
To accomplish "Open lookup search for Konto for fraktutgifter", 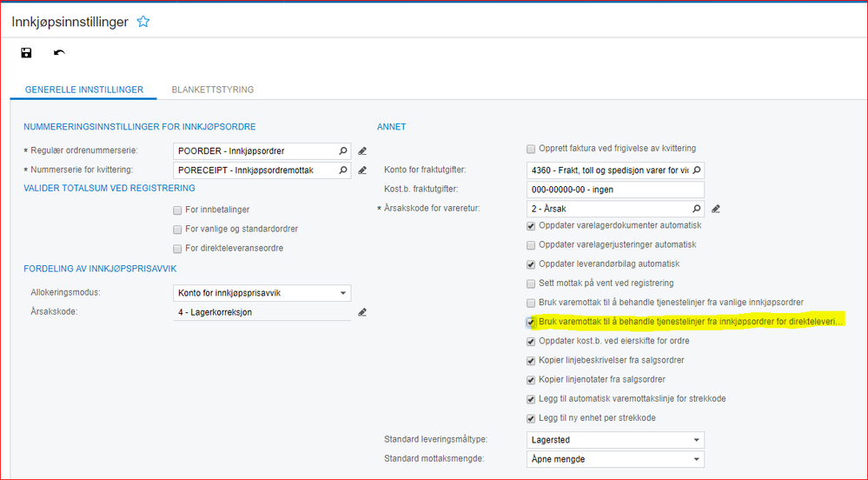I will (x=696, y=170).
